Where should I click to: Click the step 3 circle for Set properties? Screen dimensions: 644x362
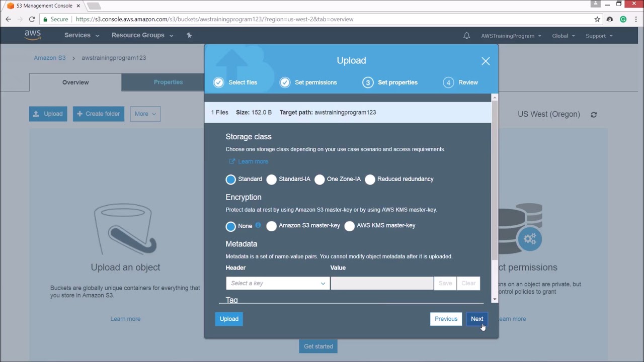368,82
